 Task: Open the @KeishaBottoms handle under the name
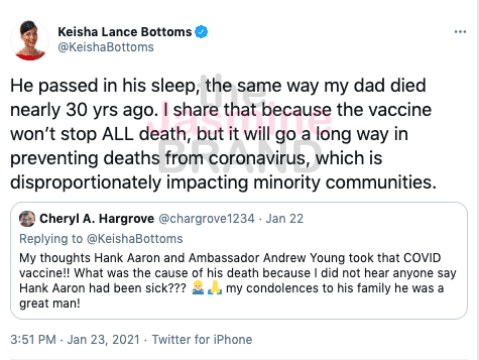tap(106, 47)
